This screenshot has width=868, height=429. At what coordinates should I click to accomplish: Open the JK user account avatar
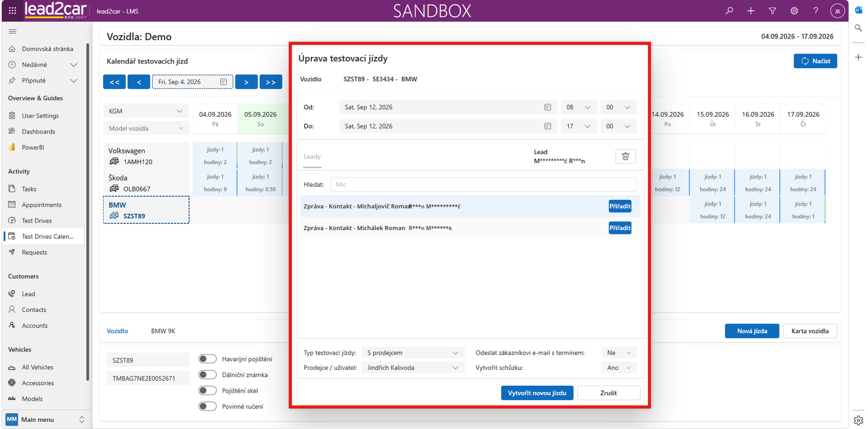tap(838, 11)
